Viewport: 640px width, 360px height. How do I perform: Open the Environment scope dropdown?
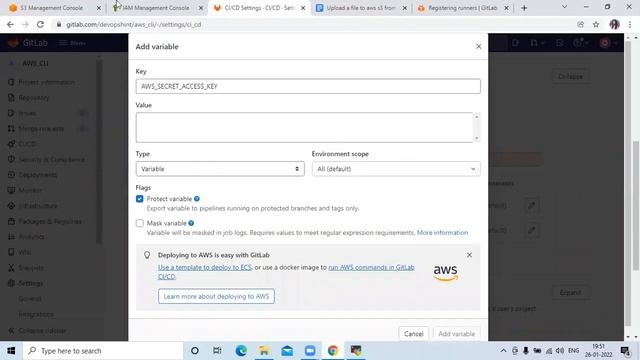[396, 169]
